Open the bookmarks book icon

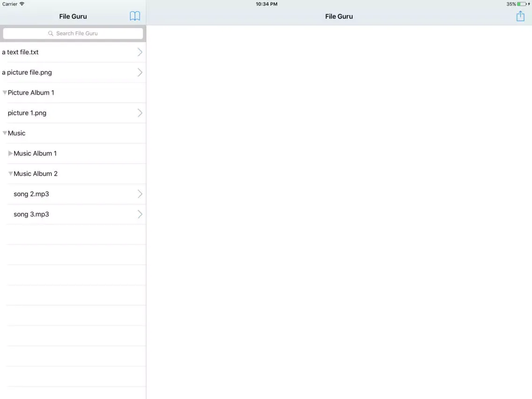pyautogui.click(x=135, y=16)
